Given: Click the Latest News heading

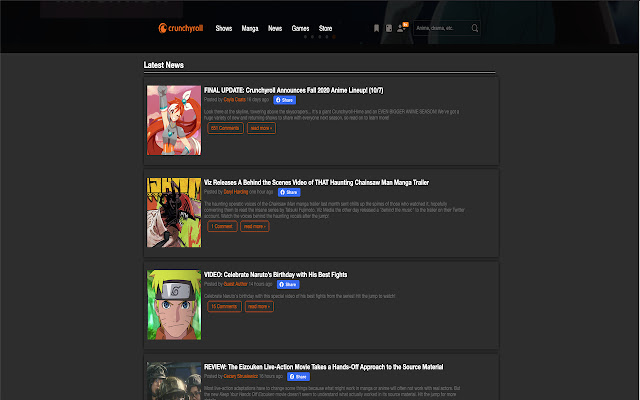Looking at the screenshot, I should [x=164, y=65].
